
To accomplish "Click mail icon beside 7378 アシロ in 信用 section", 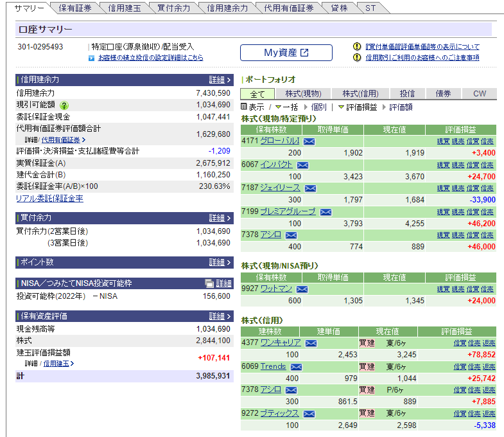I will point(291,390).
